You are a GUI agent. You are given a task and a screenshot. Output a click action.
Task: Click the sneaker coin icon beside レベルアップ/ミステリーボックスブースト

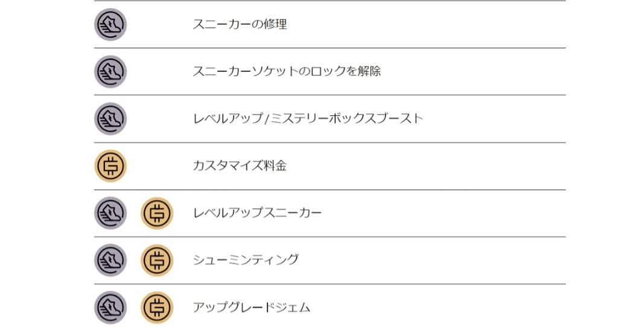(110, 119)
